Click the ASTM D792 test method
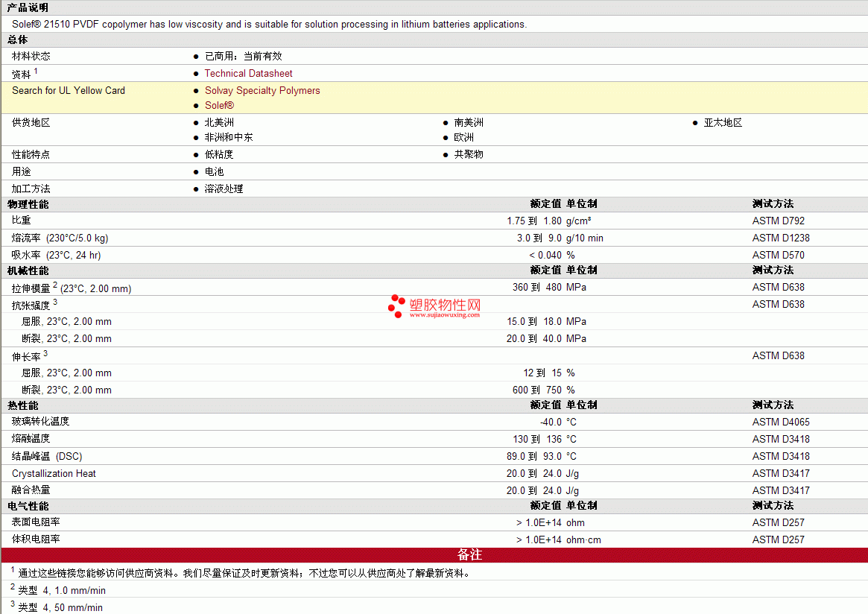This screenshot has height=614, width=868. (779, 221)
